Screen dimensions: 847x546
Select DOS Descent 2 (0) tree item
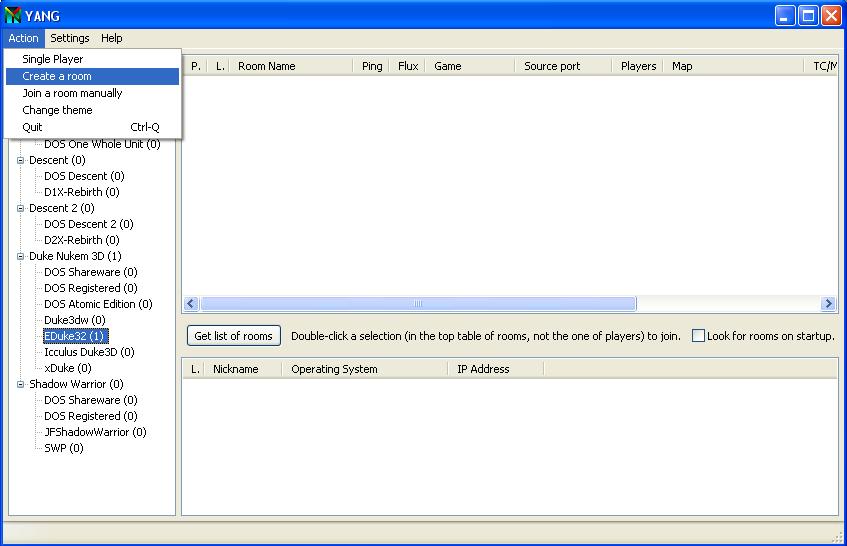pyautogui.click(x=89, y=224)
